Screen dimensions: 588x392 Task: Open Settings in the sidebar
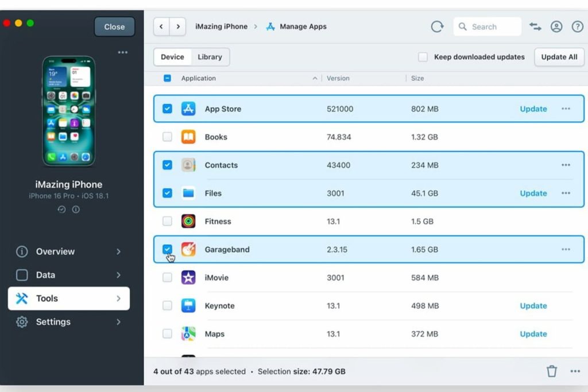click(69, 322)
